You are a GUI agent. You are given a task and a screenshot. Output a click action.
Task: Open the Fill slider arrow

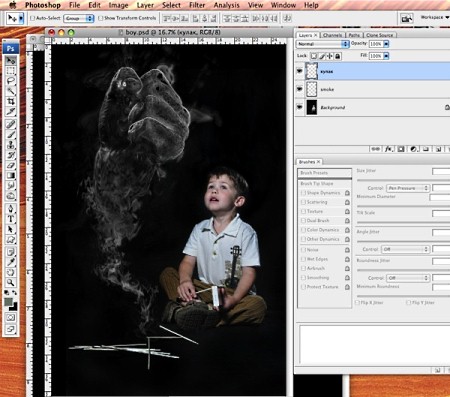tap(386, 56)
